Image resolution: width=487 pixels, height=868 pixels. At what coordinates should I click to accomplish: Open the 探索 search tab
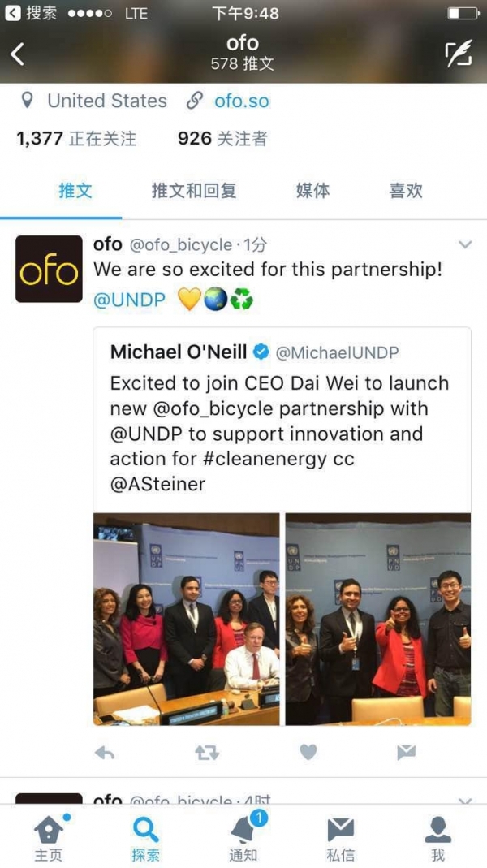[x=146, y=836]
